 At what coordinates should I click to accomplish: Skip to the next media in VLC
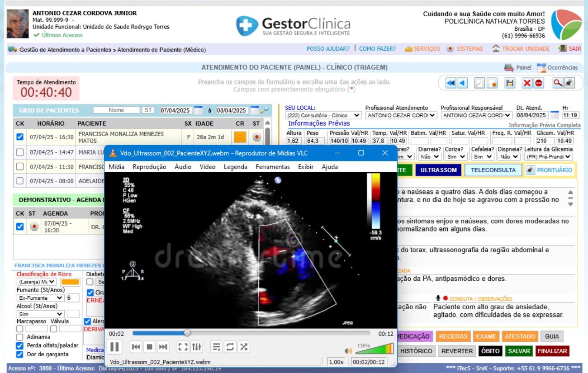[163, 347]
